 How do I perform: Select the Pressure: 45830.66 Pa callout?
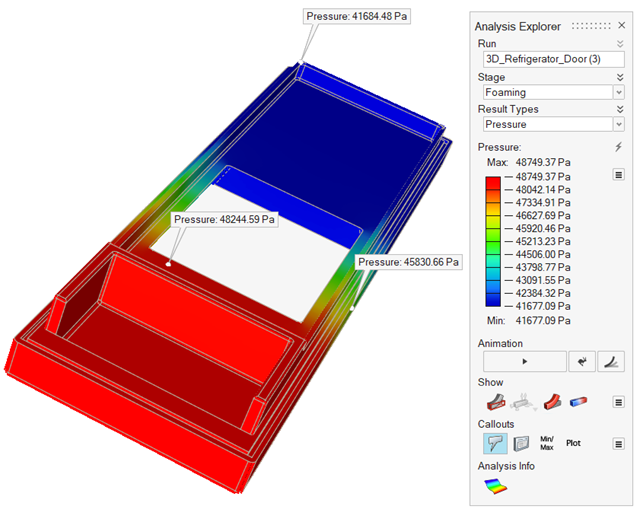coord(408,262)
